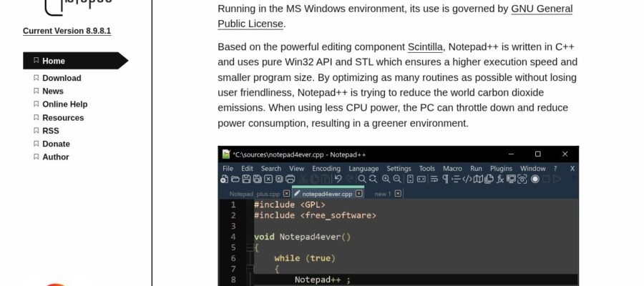
Task: Click Replace icon in Notepad++ toolbar
Action: pos(373,179)
